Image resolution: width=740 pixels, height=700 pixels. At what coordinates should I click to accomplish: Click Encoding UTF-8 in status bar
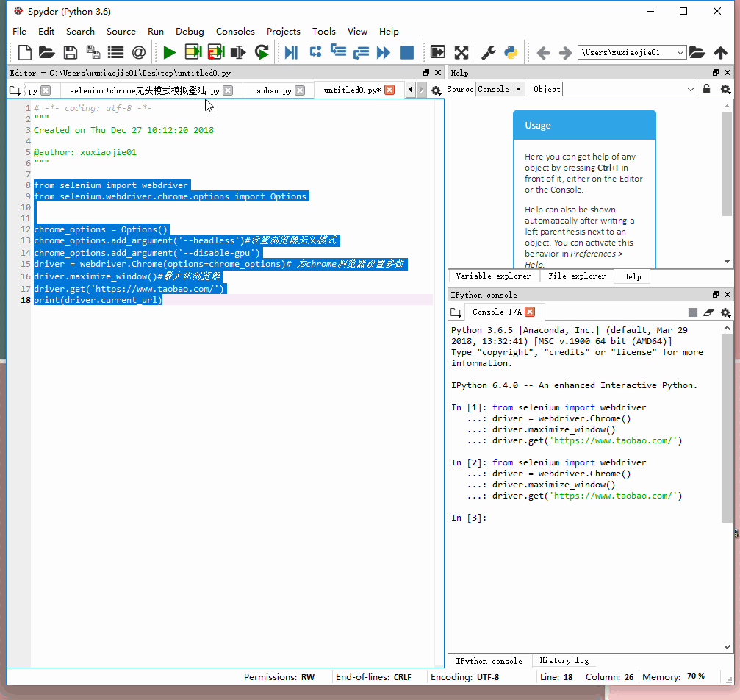[465, 677]
